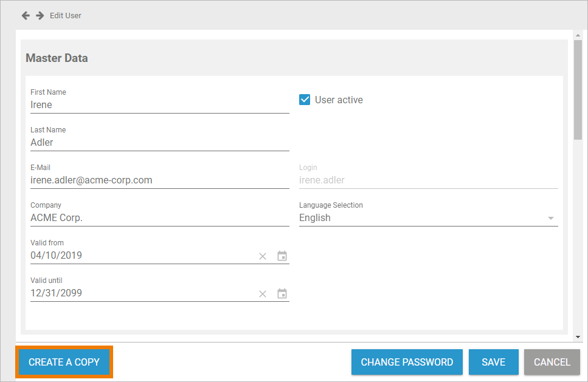Viewport: 588px width, 382px height.
Task: Open the Valid from calendar picker
Action: point(282,256)
